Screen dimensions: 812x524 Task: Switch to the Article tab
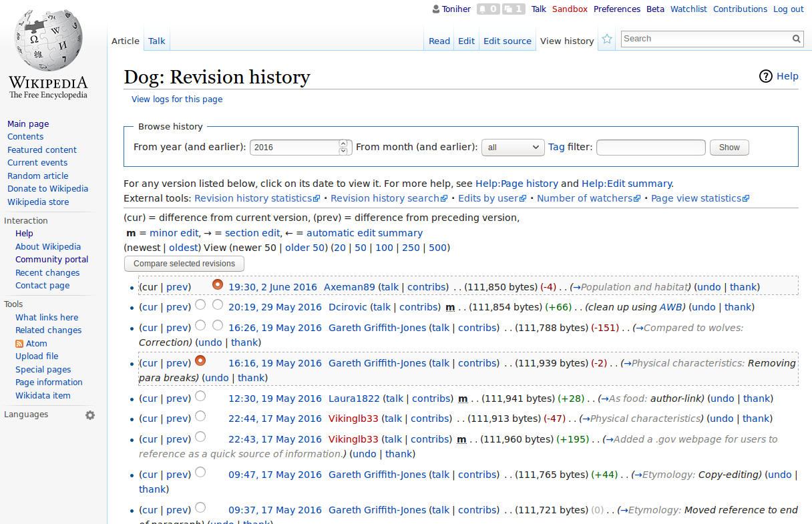126,41
